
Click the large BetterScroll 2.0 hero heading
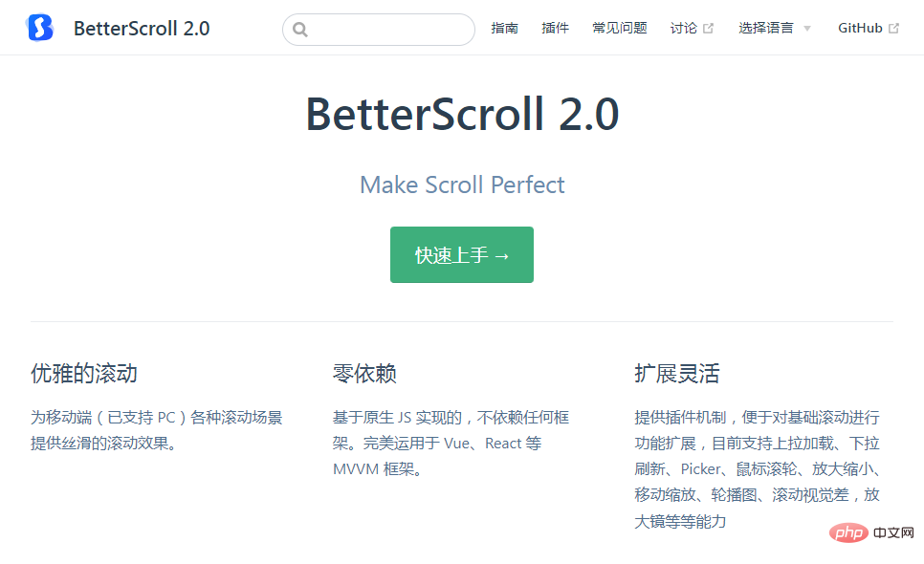462,115
